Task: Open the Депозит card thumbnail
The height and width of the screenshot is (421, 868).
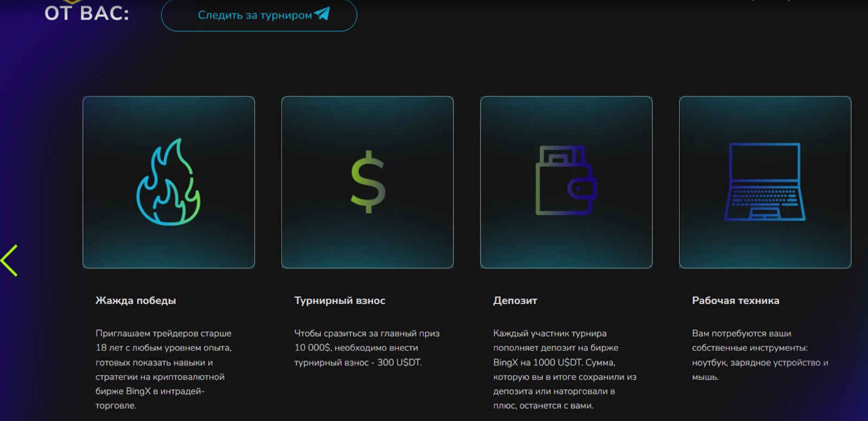Action: tap(566, 182)
